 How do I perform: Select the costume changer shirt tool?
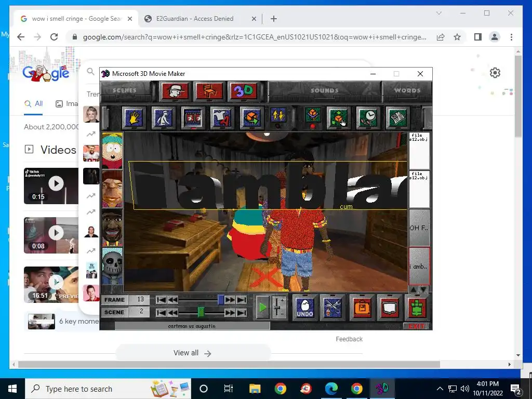(222, 118)
